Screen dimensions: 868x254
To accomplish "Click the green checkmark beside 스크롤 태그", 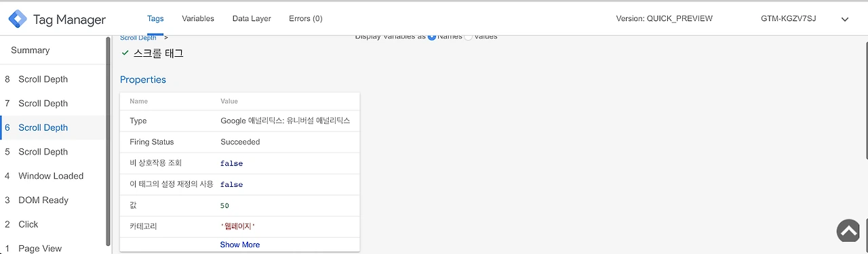I will coord(125,53).
